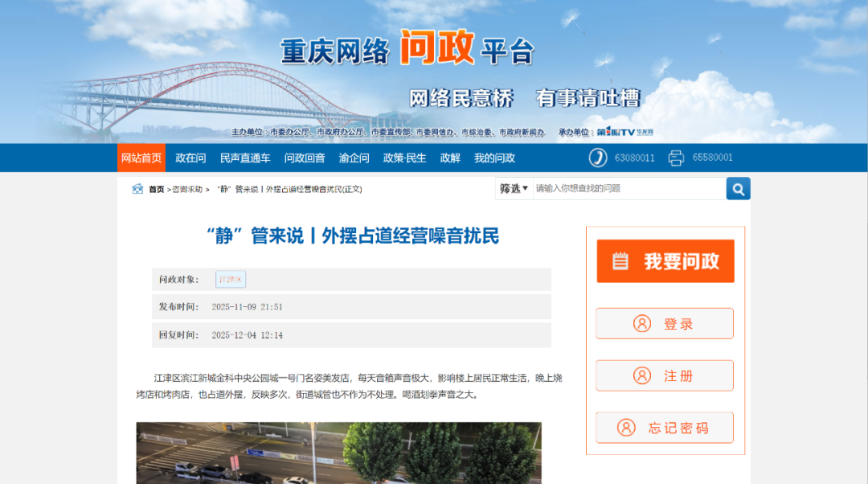Click the person icon beside 注册

(641, 375)
